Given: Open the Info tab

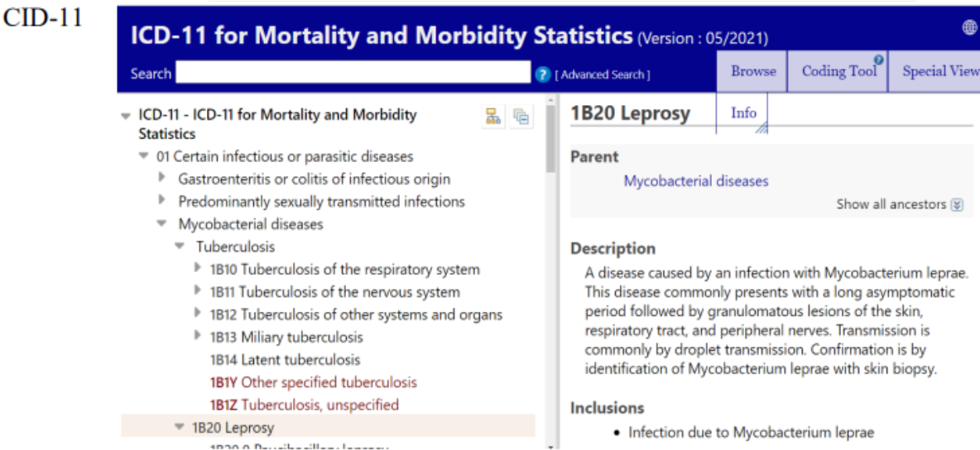Looking at the screenshot, I should pos(743,113).
